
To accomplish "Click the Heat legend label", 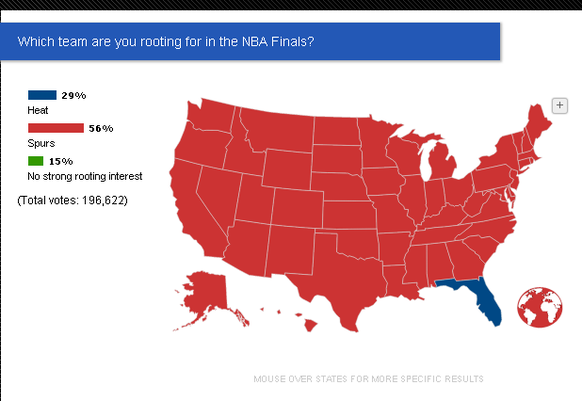I will [37, 110].
